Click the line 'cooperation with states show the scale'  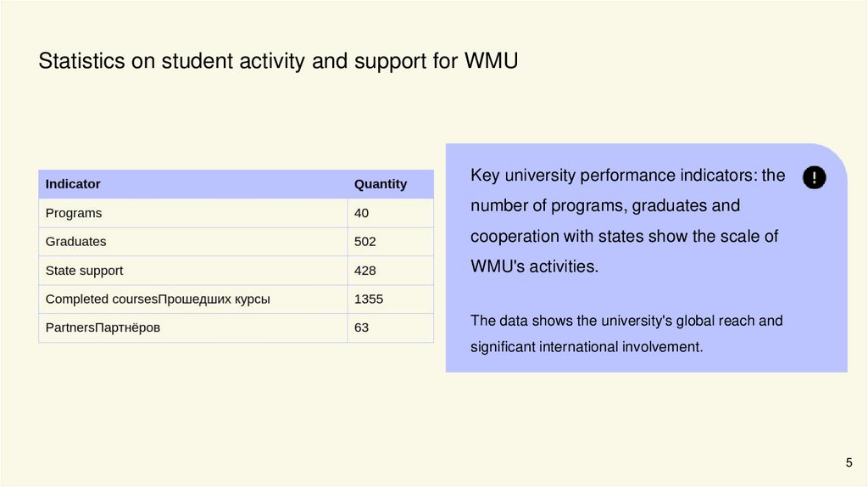pyautogui.click(x=625, y=237)
